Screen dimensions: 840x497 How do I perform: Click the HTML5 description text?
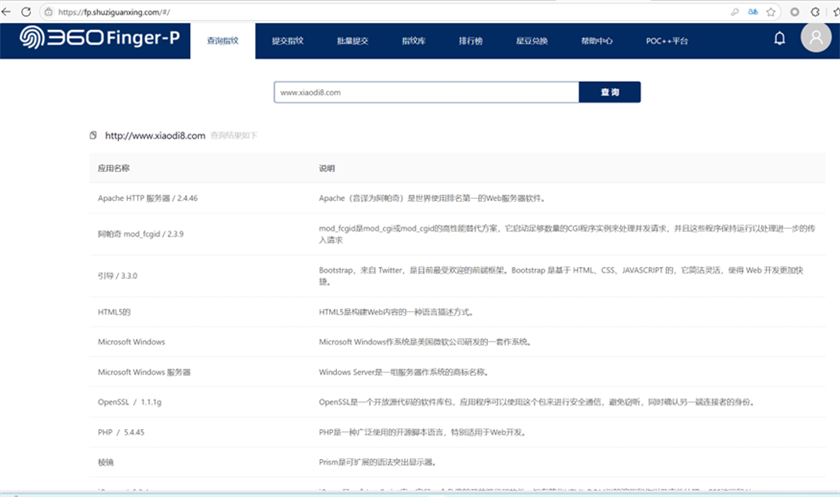tap(396, 312)
